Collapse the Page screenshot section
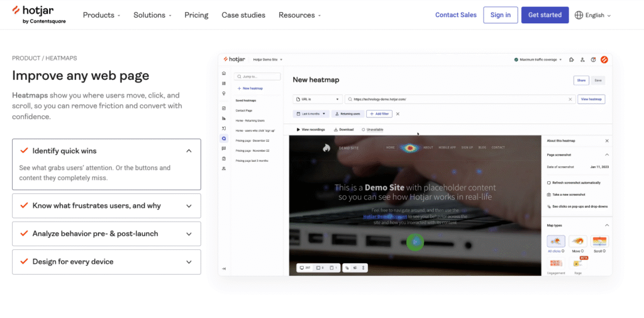Image resolution: width=644 pixels, height=318 pixels. [607, 155]
